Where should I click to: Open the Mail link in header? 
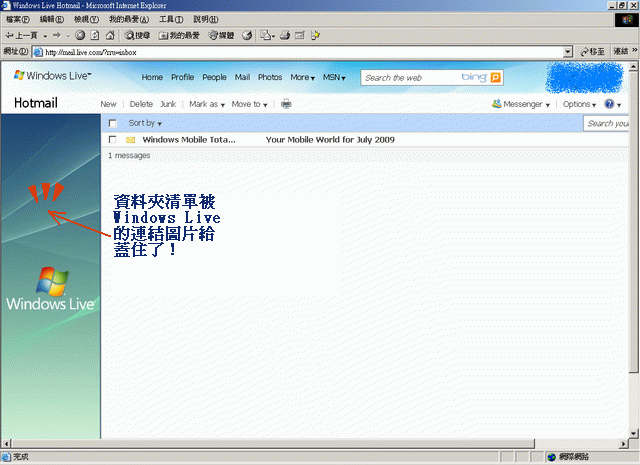point(242,77)
